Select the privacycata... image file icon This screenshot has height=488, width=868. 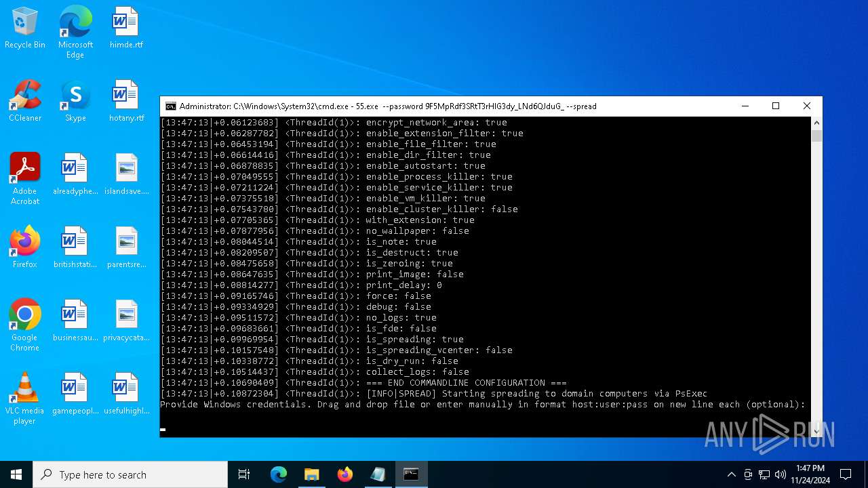pos(126,321)
